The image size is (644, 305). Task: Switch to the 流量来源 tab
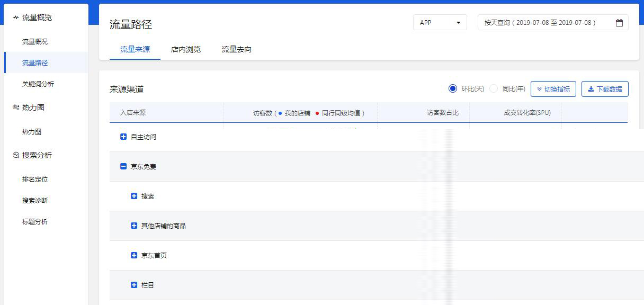[135, 49]
